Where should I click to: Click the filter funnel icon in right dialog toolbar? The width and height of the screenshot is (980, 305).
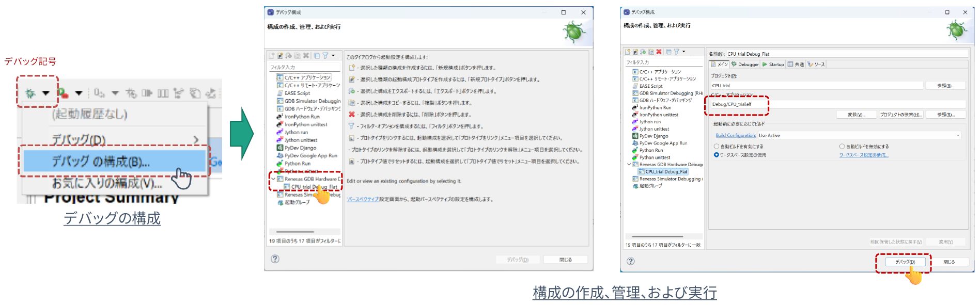click(x=676, y=52)
